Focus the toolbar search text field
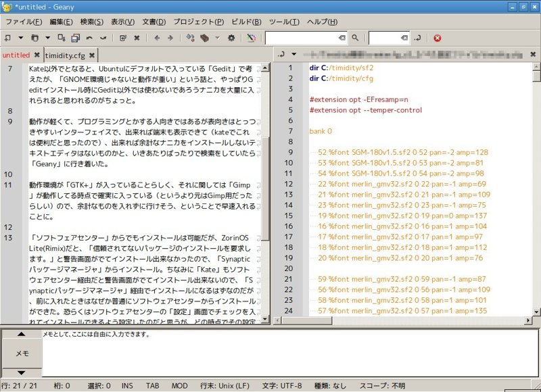This screenshot has width=541, height=392. click(x=302, y=38)
